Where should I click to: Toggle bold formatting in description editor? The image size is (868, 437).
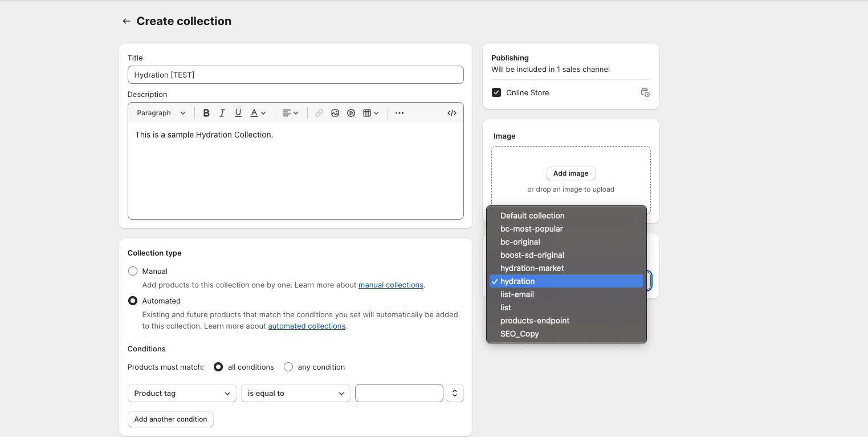pyautogui.click(x=206, y=113)
